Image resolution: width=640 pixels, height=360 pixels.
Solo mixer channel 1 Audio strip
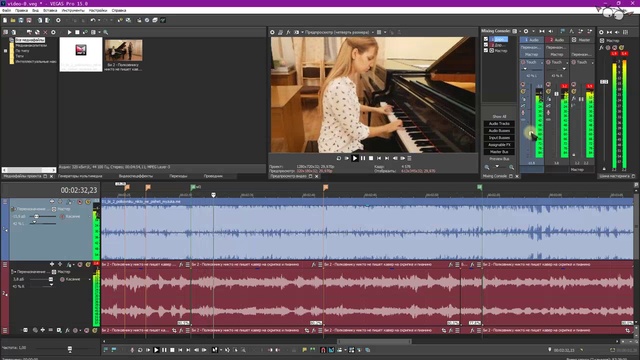tap(523, 91)
